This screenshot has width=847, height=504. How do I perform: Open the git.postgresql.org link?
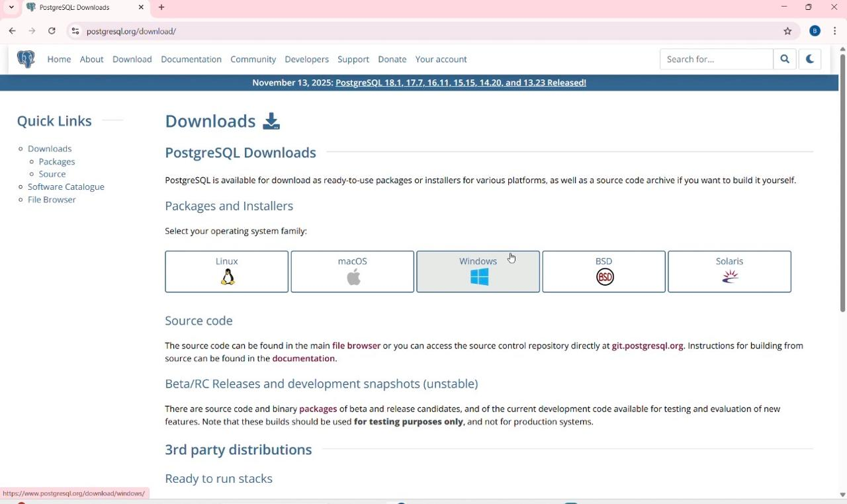click(x=646, y=345)
